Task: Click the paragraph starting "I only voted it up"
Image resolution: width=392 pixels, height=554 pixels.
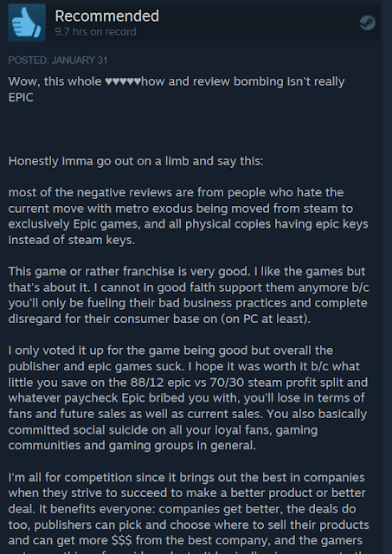Action: [188, 398]
